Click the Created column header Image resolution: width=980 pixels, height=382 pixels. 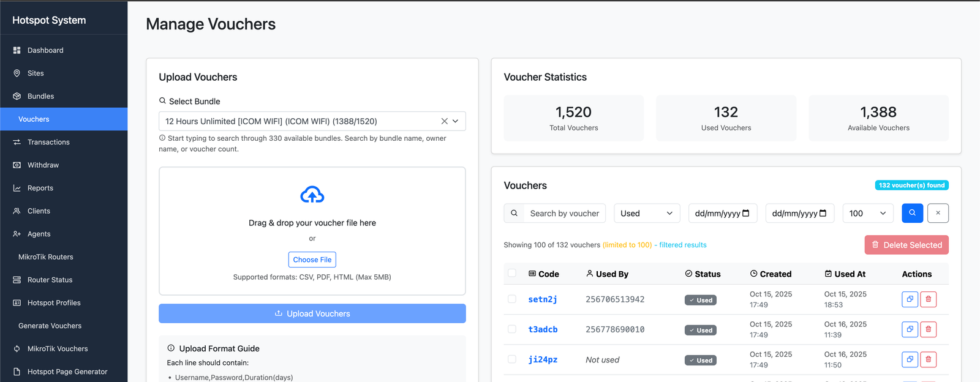771,274
